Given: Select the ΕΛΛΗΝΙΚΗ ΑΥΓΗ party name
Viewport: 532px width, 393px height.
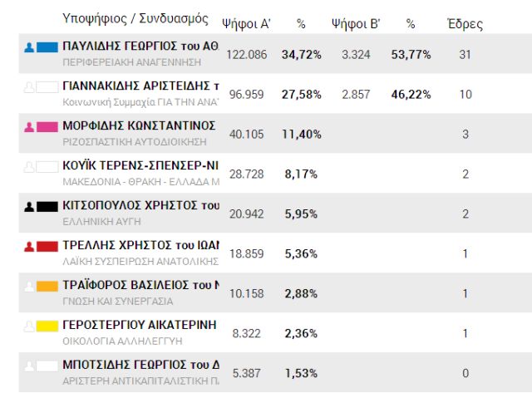Looking at the screenshot, I should click(102, 222).
